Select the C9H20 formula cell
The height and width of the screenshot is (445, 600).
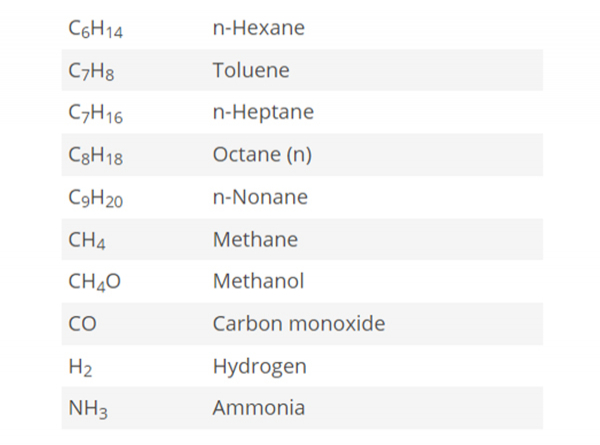tap(95, 199)
